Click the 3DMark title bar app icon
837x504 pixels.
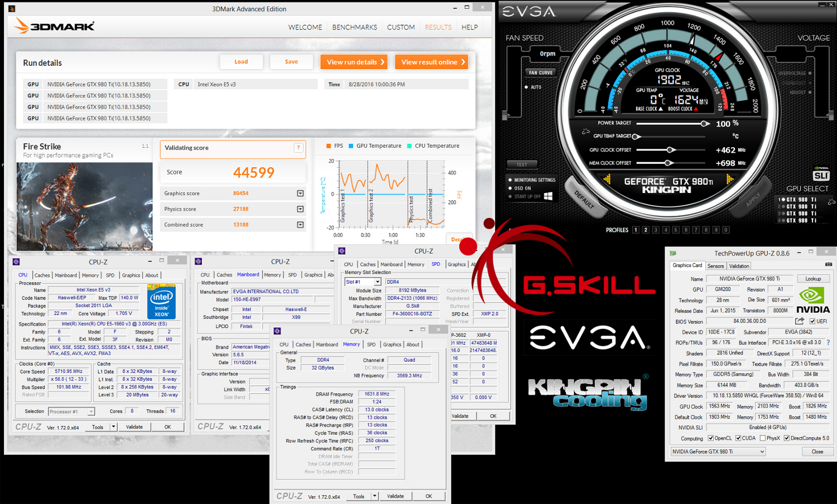pos(12,8)
